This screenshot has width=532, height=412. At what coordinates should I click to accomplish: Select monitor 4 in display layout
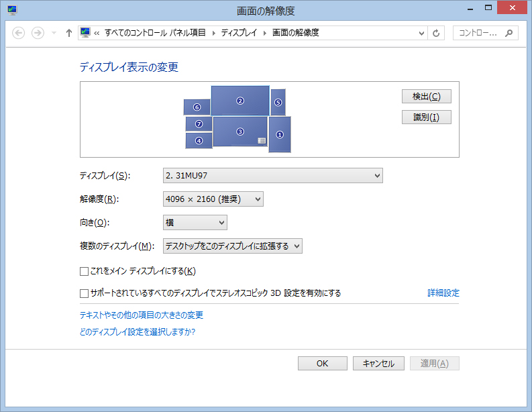click(x=199, y=140)
